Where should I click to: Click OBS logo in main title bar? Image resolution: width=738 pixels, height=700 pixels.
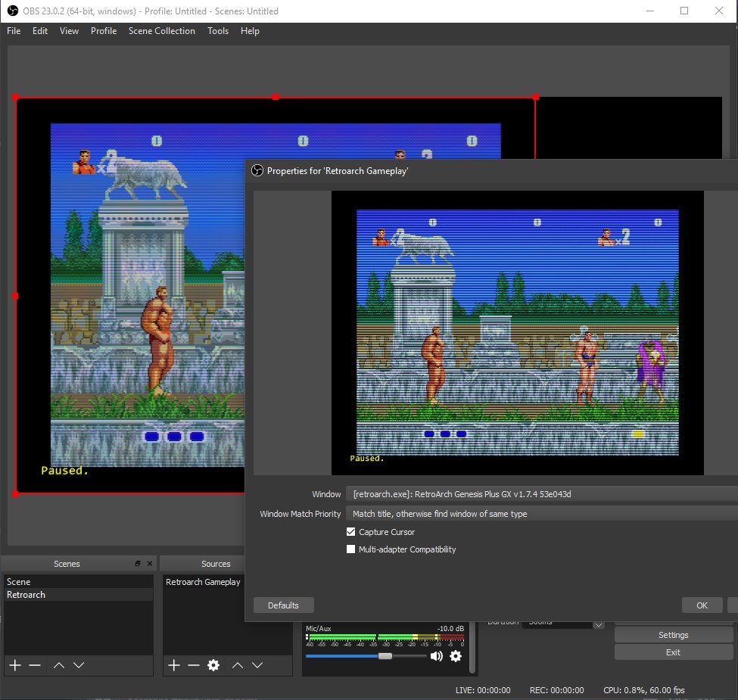[13, 11]
